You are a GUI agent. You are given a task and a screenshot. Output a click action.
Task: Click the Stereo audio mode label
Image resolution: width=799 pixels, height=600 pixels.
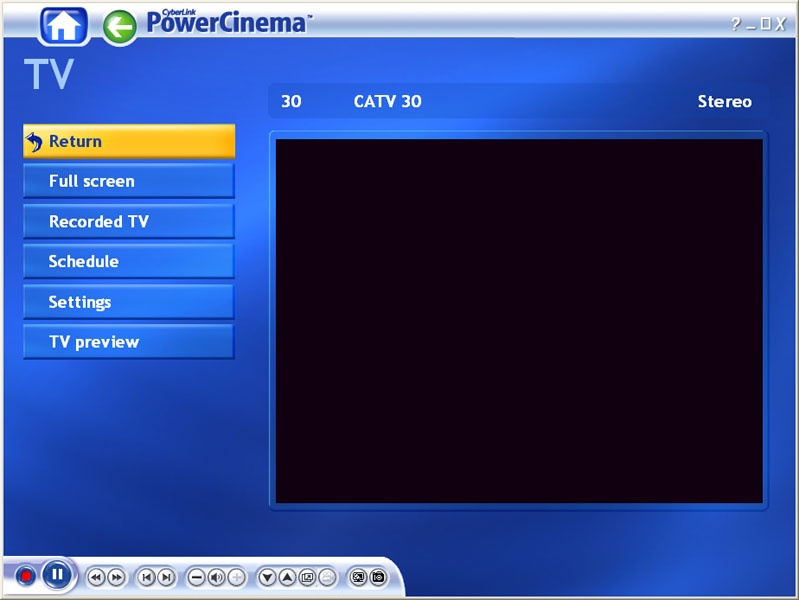click(724, 101)
